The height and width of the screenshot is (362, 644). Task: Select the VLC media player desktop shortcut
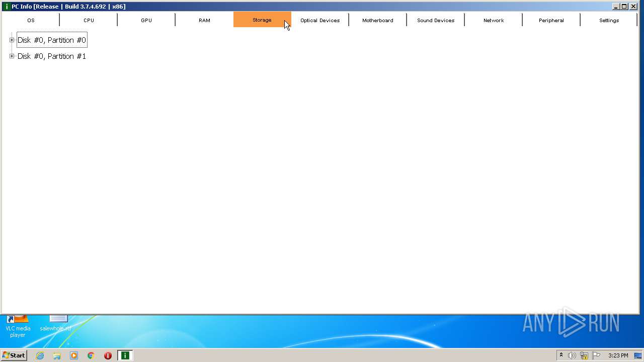tap(18, 327)
